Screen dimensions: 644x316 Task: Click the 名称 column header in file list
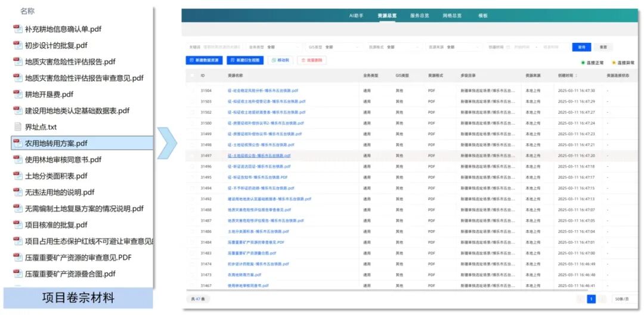click(27, 11)
